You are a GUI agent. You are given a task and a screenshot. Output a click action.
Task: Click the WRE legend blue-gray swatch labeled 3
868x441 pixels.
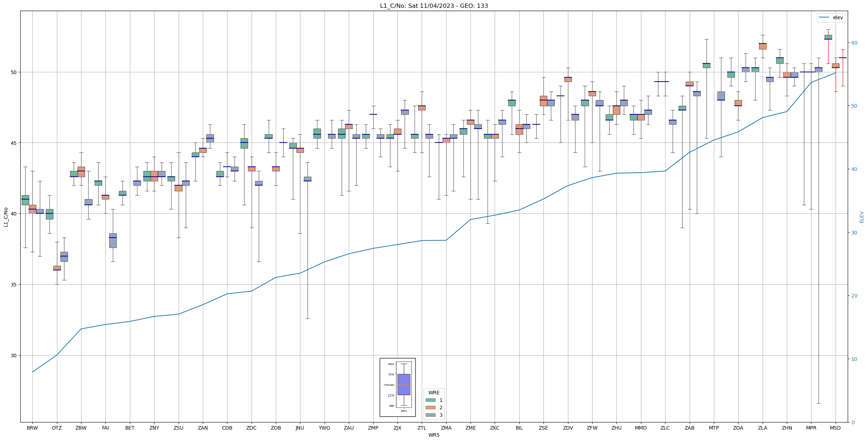point(430,415)
